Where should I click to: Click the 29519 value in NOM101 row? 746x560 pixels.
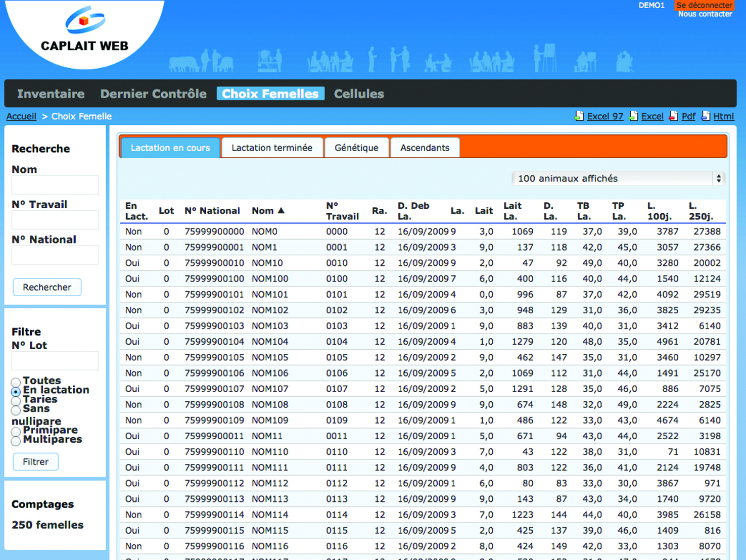707,294
